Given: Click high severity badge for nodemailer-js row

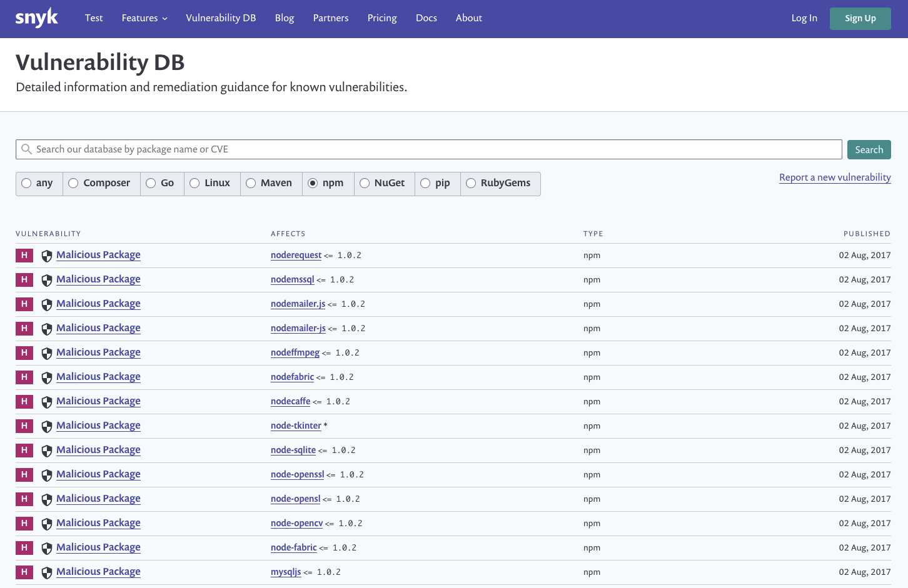Looking at the screenshot, I should coord(24,328).
